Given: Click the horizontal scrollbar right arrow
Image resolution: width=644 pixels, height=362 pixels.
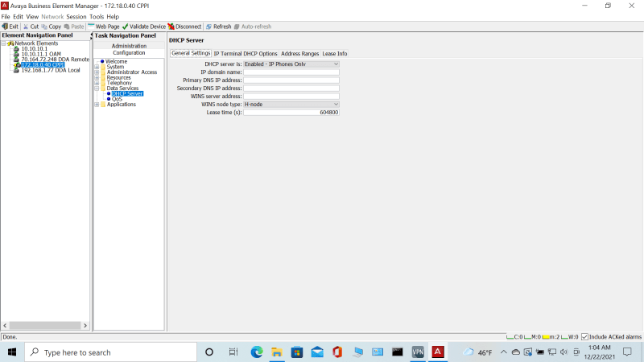Looking at the screenshot, I should click(85, 326).
